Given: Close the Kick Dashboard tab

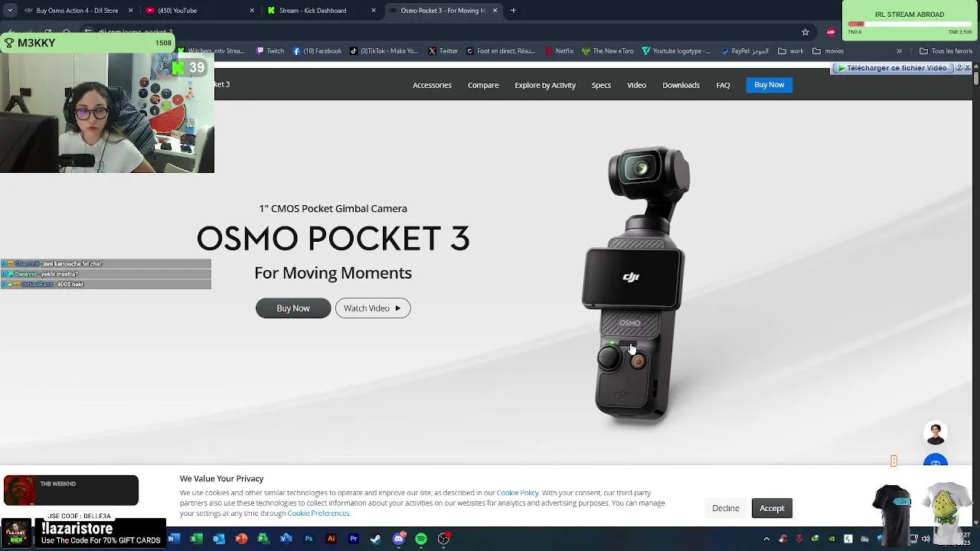Looking at the screenshot, I should [x=374, y=11].
